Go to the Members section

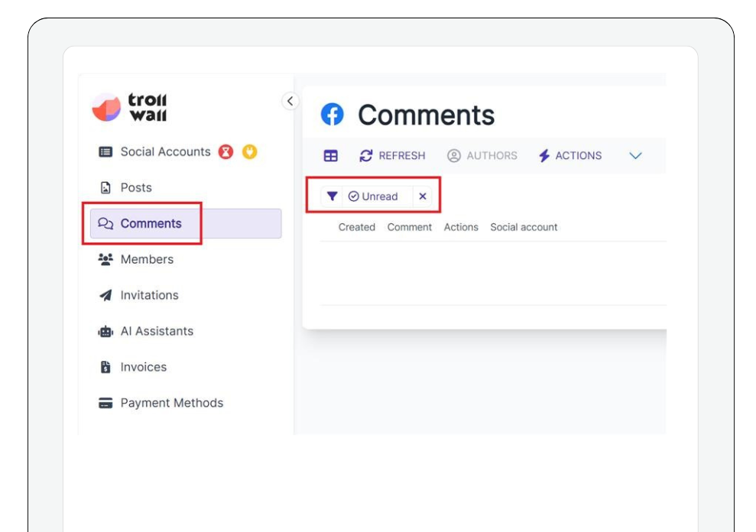coord(146,259)
